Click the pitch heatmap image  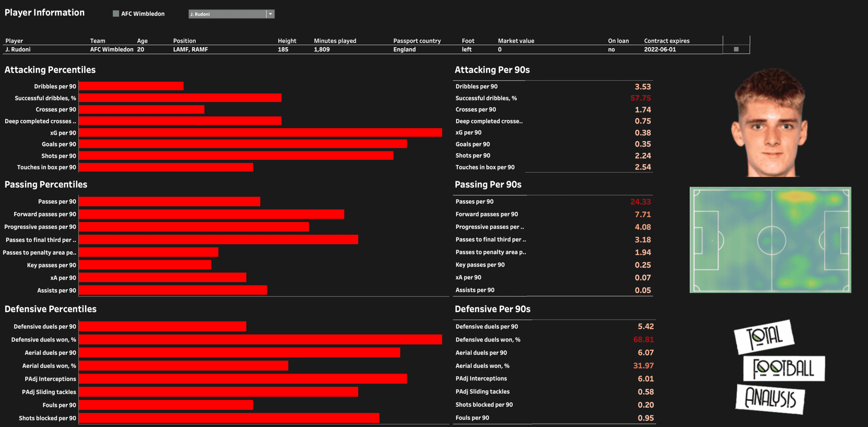pyautogui.click(x=770, y=240)
